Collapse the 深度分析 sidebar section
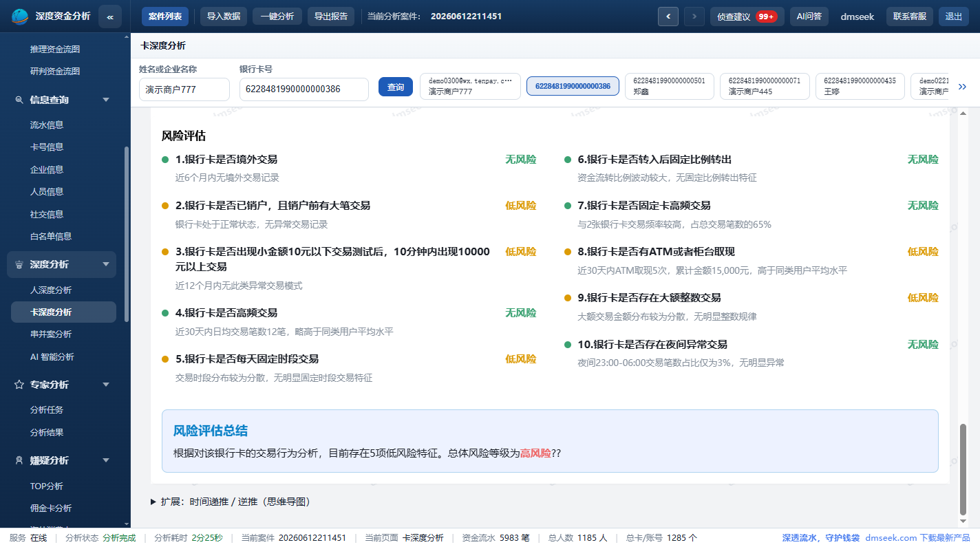The image size is (980, 547). pyautogui.click(x=106, y=264)
